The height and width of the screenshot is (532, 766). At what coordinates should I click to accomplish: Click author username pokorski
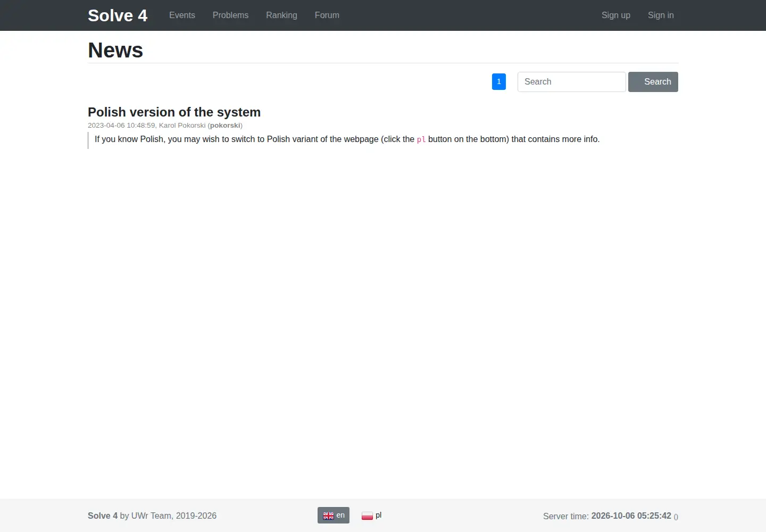pyautogui.click(x=225, y=126)
